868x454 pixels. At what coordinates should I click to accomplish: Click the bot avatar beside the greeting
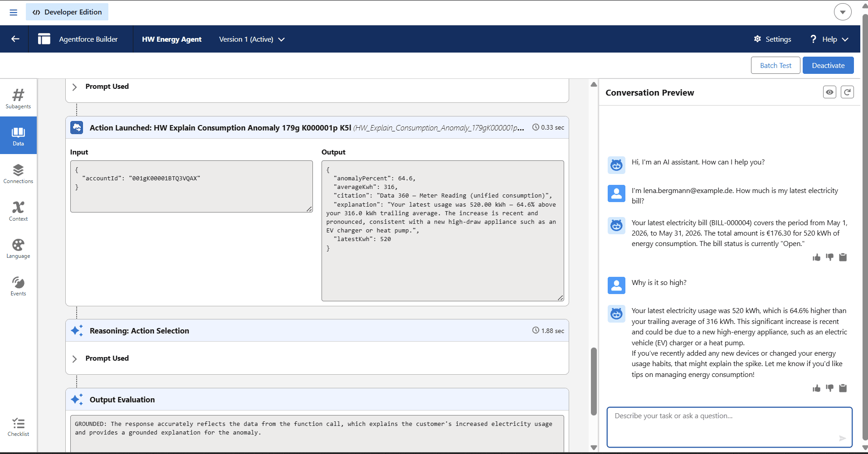coord(616,165)
